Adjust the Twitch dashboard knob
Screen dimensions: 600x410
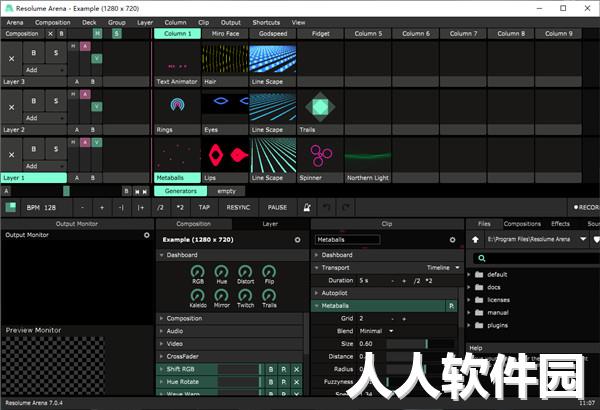tap(245, 296)
